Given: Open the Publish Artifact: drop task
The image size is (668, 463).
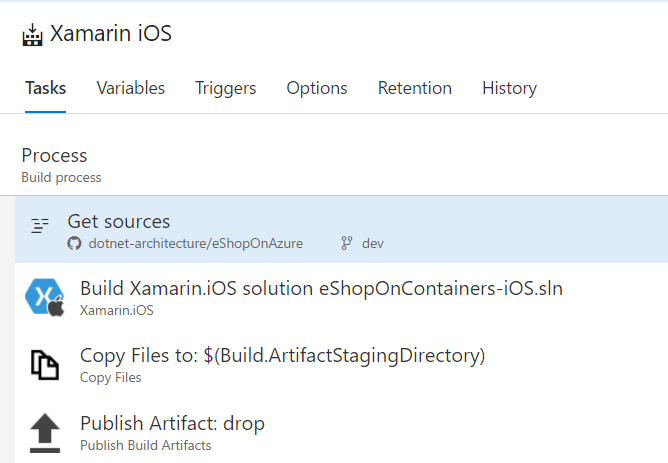Looking at the screenshot, I should [x=172, y=424].
